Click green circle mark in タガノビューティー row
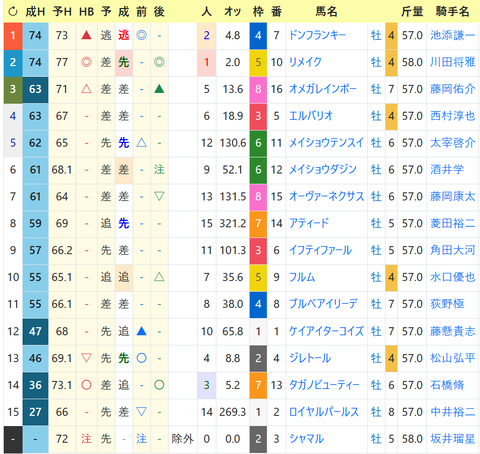480x454 pixels. tap(159, 385)
